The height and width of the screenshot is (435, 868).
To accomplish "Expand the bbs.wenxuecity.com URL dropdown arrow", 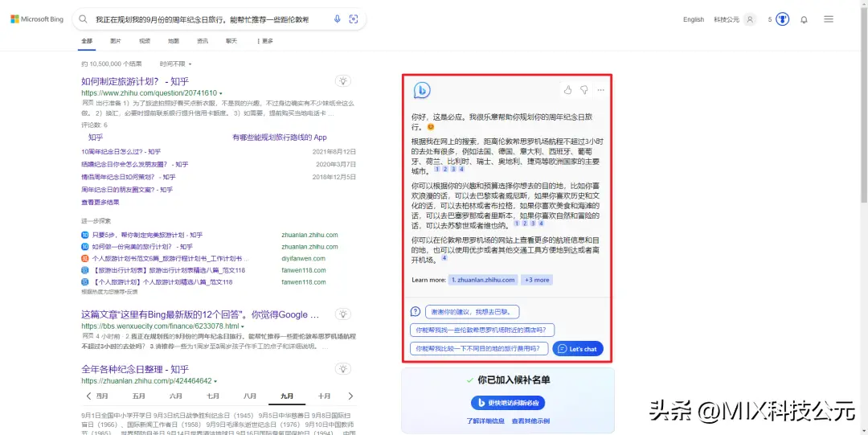I will (243, 326).
